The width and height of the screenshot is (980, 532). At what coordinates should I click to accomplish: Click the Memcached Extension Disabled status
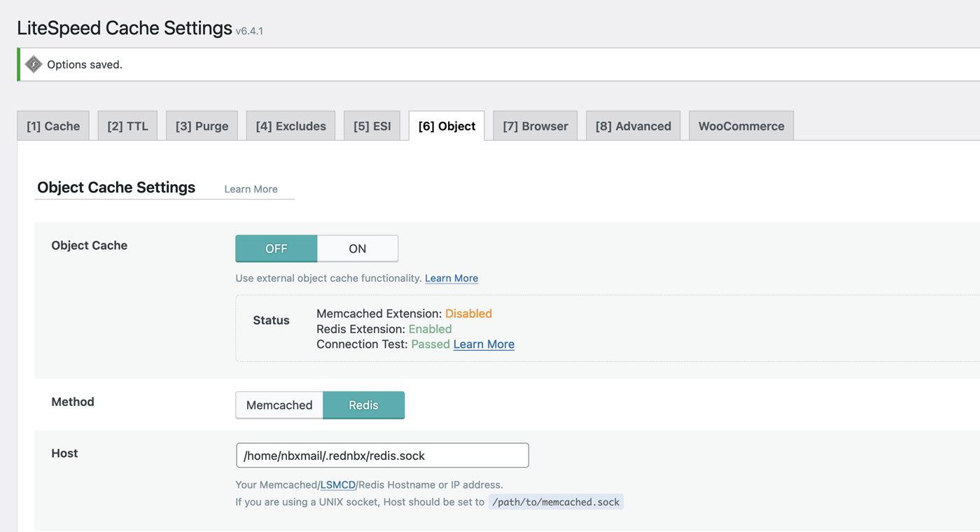coord(468,314)
